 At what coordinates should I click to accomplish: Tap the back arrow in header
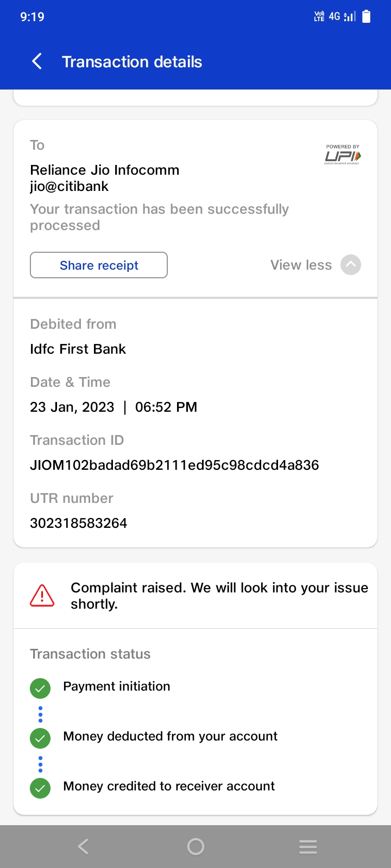(x=37, y=62)
